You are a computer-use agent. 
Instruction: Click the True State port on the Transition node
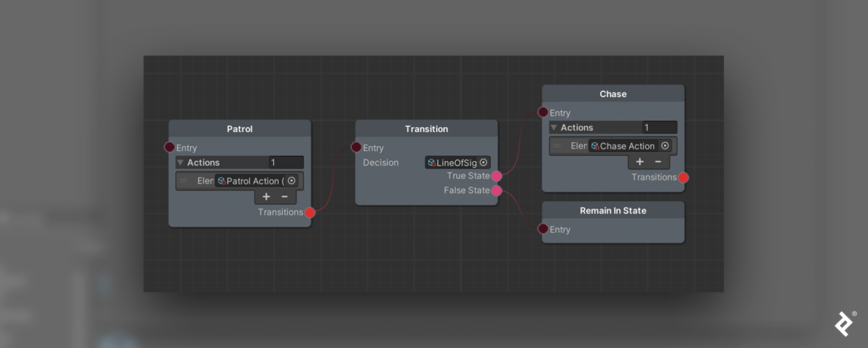pyautogui.click(x=497, y=176)
